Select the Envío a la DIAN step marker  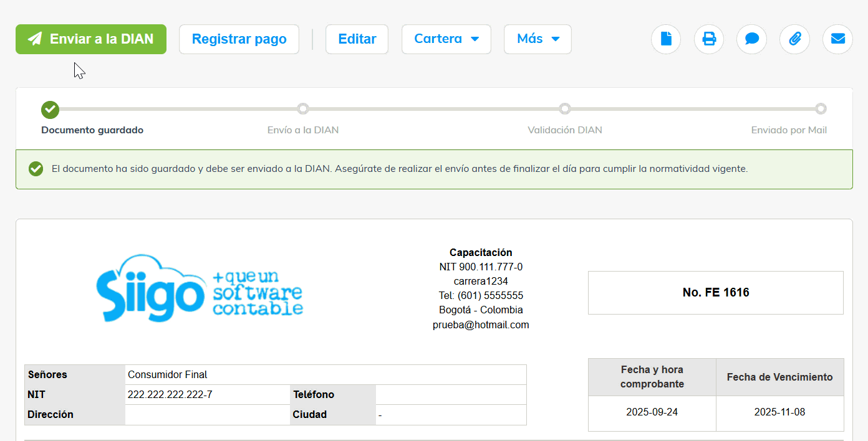click(303, 109)
